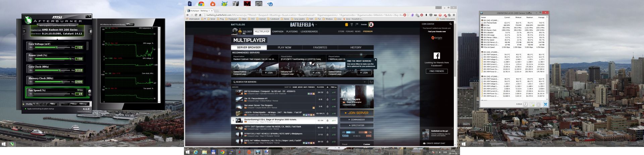644x155 pixels.
Task: Open the user avatar profile icon
Action: [371, 24]
